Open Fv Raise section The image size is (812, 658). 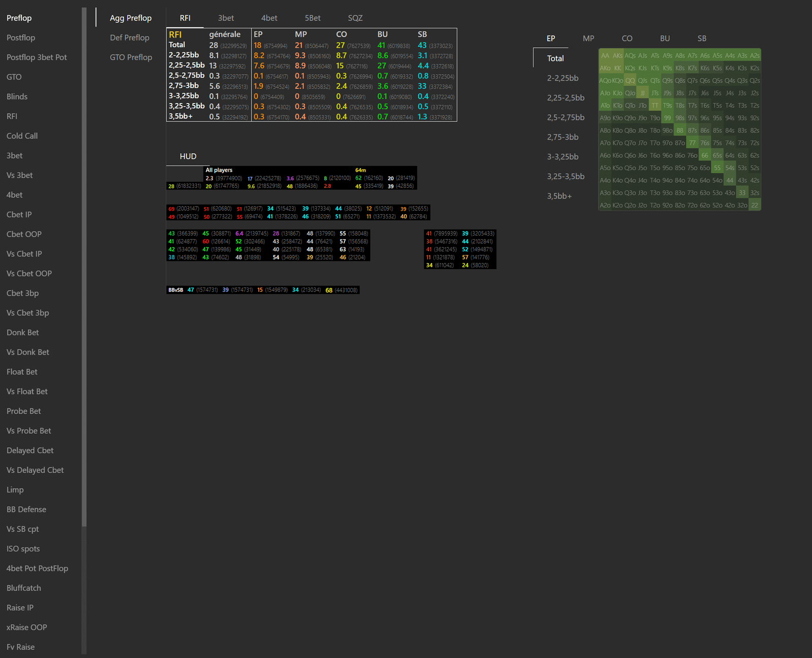click(x=21, y=647)
